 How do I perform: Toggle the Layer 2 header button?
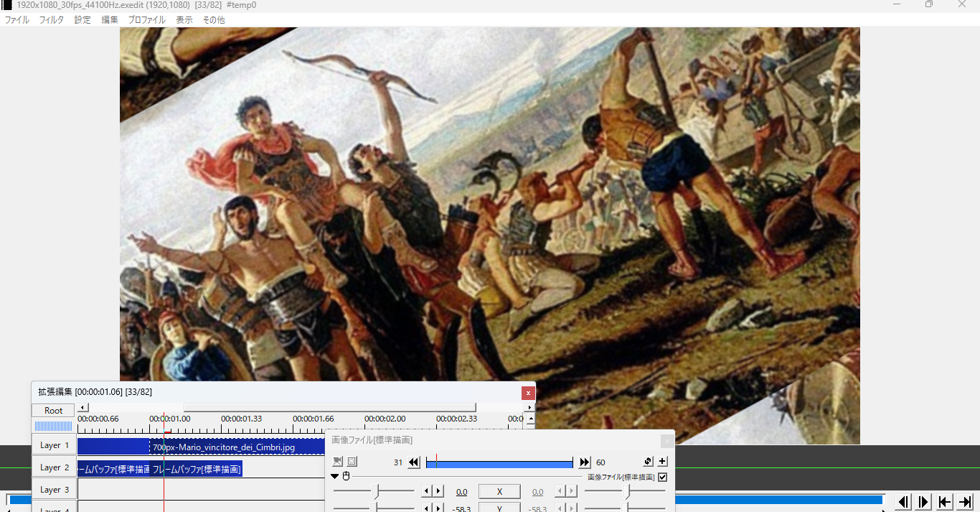point(55,467)
